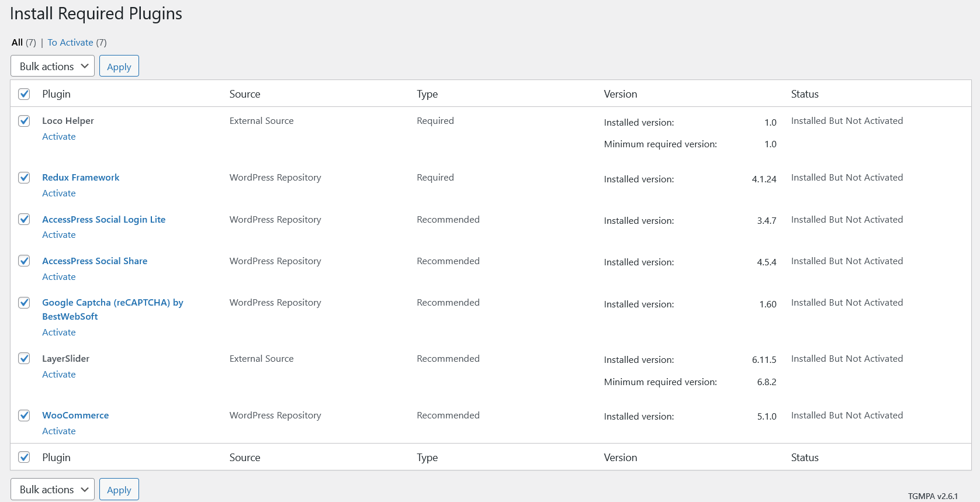Screen dimensions: 980x502
Task: Open the top Bulk actions dropdown
Action: (53, 66)
